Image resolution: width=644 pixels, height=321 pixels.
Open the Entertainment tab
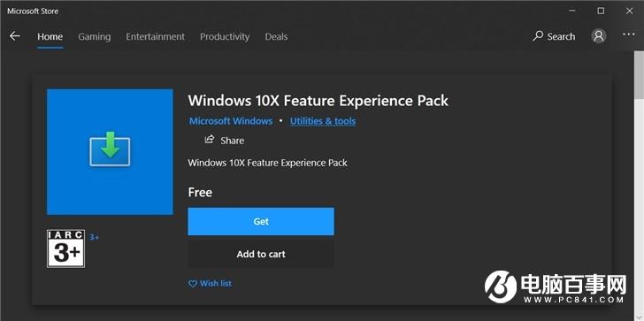[156, 36]
